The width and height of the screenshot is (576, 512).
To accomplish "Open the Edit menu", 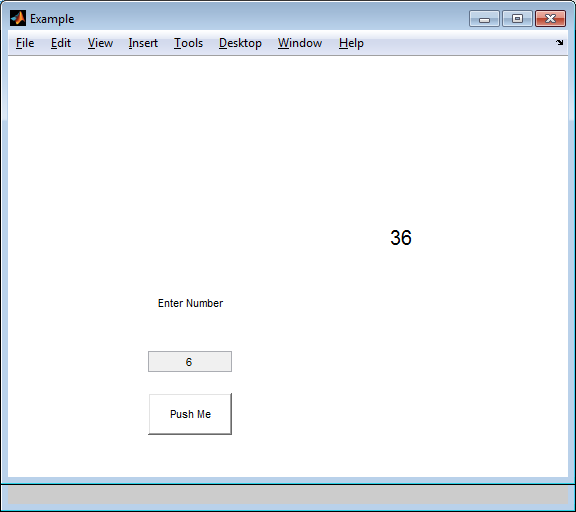I will pyautogui.click(x=61, y=43).
